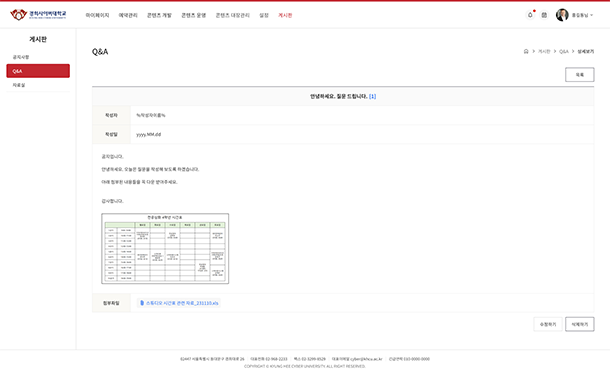Screen dimensions: 610x390
Task: Click the 삭제하기 delete button
Action: (x=579, y=324)
